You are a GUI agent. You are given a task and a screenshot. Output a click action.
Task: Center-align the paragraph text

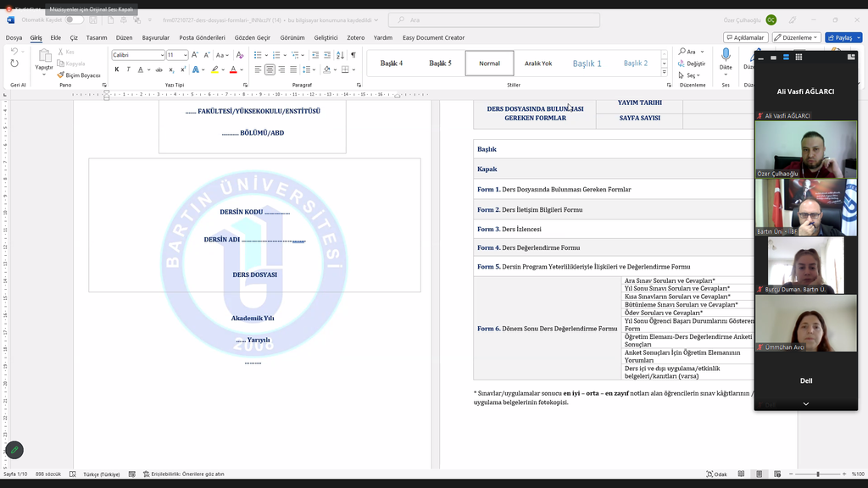click(270, 69)
